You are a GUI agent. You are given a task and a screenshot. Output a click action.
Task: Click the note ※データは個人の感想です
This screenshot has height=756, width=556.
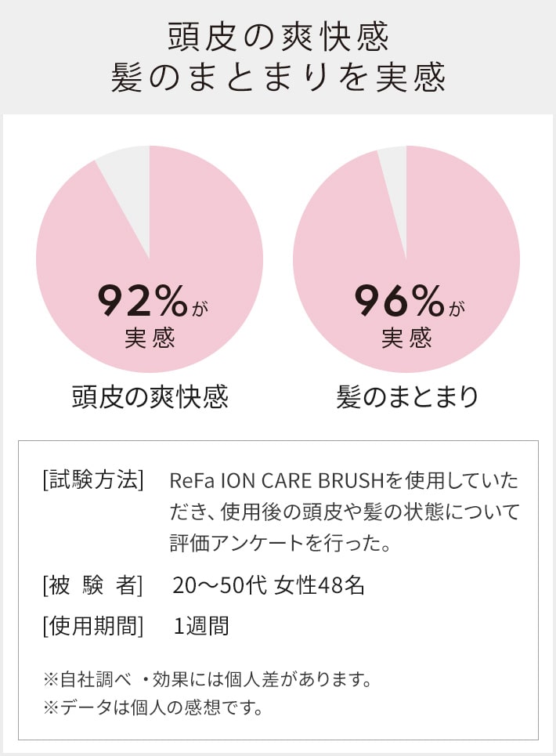(x=153, y=707)
